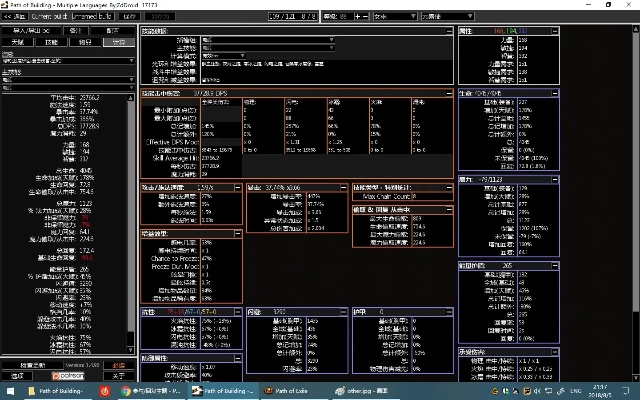
Task: Collapse the Attributes section
Action: 555,31
